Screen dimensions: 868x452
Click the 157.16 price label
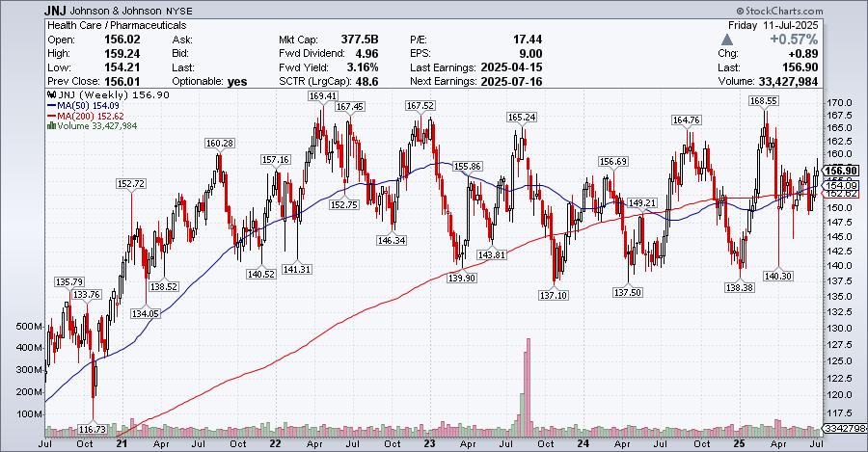[x=276, y=160]
